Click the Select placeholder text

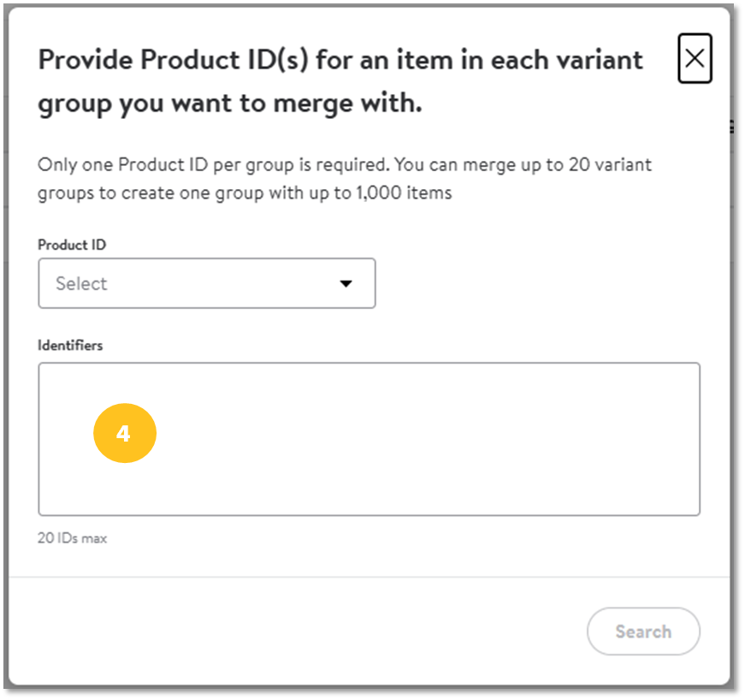(81, 284)
